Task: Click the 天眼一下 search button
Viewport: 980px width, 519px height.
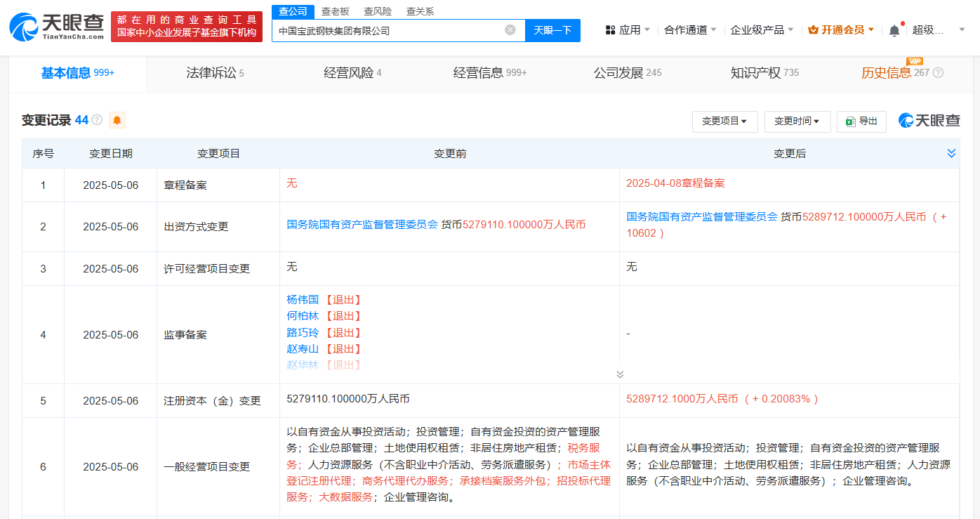Action: (552, 30)
